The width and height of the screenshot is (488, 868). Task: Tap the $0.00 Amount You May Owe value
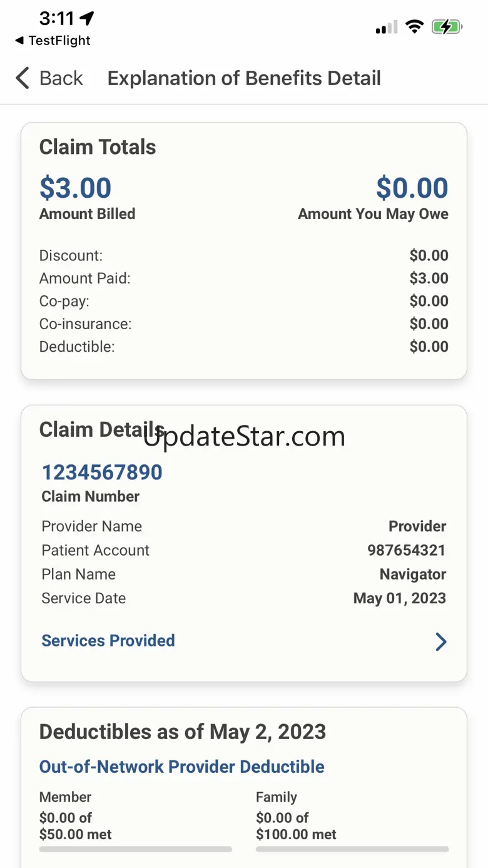click(x=412, y=188)
